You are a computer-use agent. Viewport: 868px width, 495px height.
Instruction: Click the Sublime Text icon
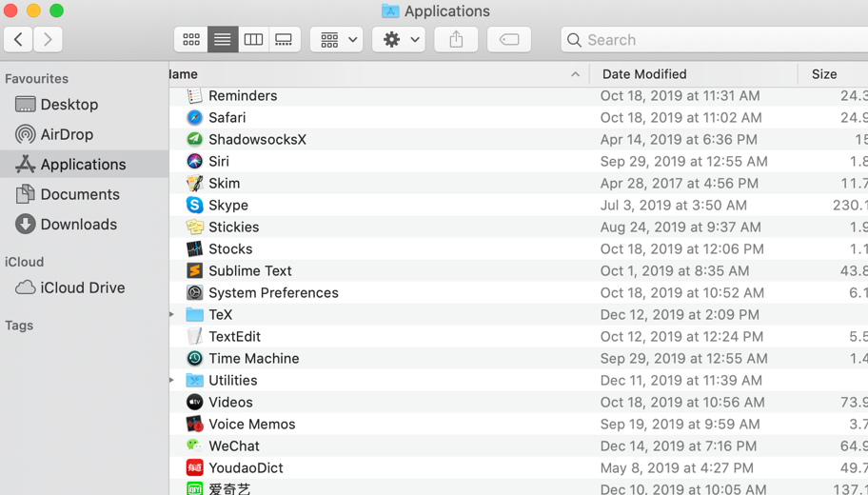(x=194, y=270)
